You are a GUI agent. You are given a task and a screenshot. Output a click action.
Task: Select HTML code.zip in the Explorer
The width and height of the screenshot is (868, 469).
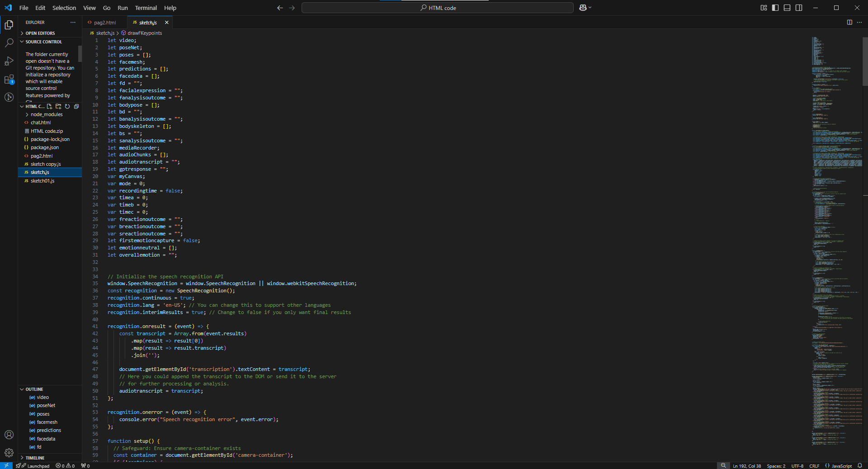click(50, 131)
